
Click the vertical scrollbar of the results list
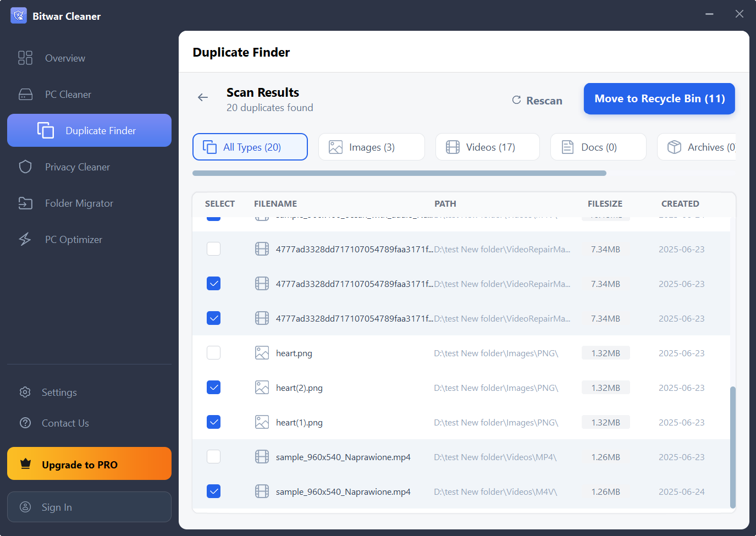coord(732,447)
